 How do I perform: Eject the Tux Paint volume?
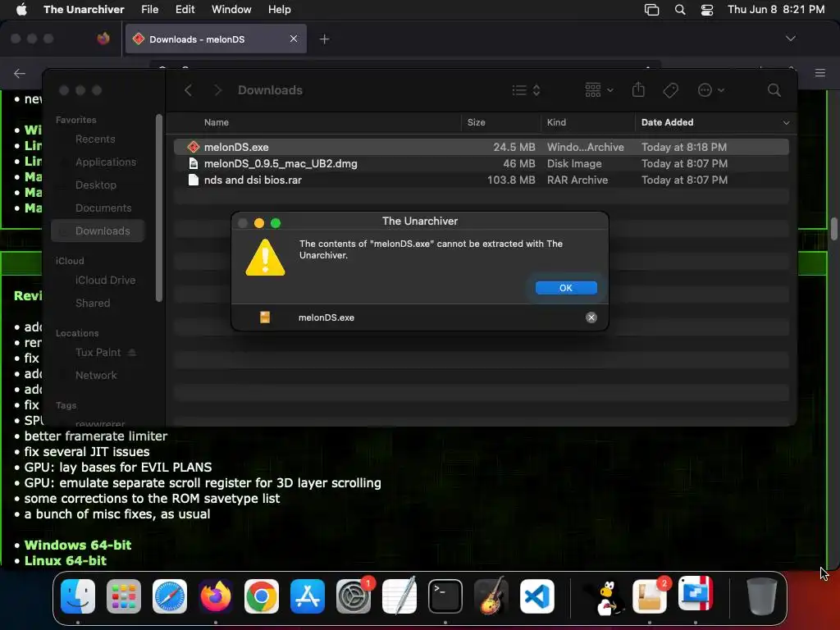pyautogui.click(x=132, y=353)
